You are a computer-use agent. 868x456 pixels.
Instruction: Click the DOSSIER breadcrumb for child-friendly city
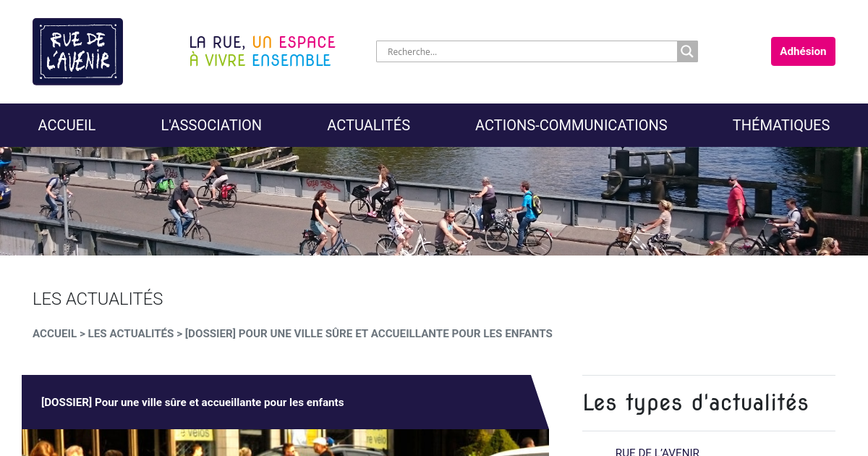pos(369,334)
